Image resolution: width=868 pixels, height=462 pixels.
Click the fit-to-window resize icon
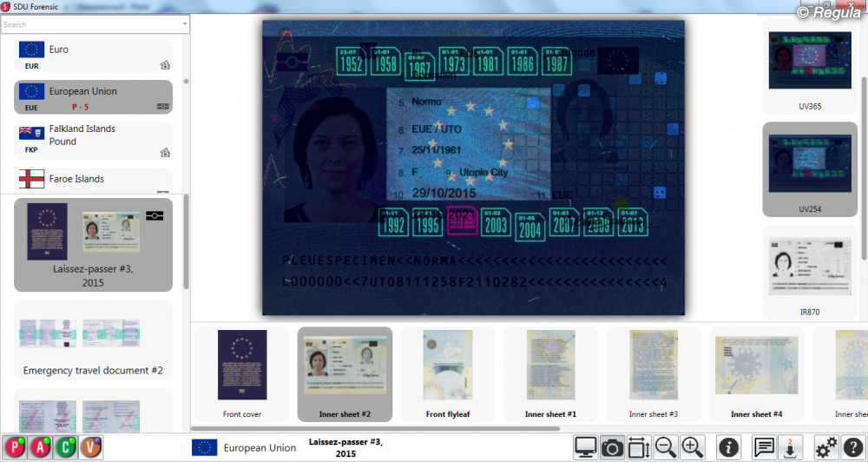click(x=639, y=447)
